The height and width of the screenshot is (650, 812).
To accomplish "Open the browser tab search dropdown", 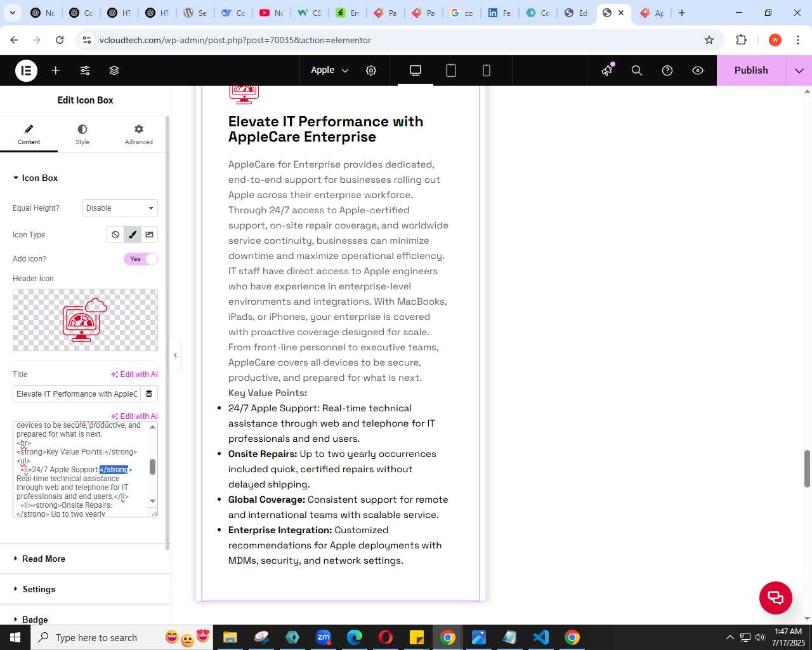I will 12,13.
